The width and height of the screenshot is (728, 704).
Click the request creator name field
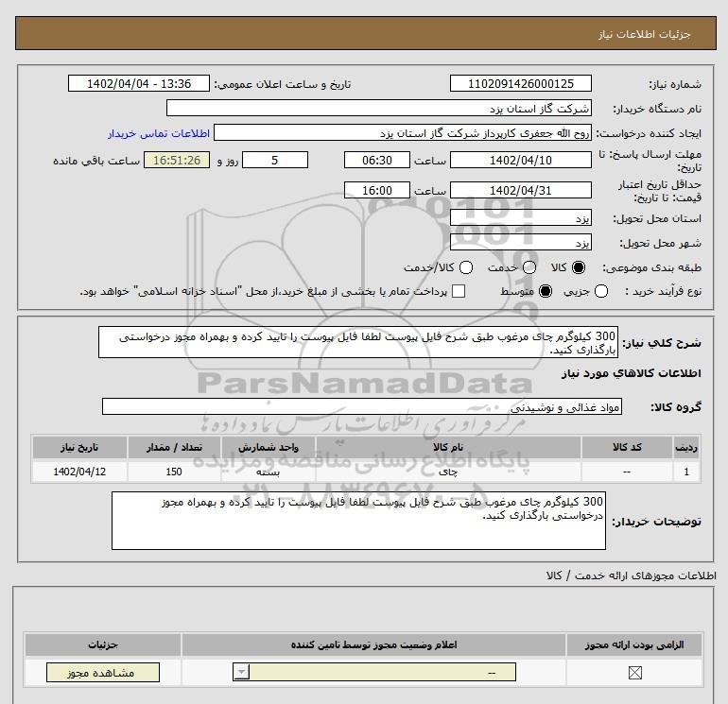(x=403, y=133)
